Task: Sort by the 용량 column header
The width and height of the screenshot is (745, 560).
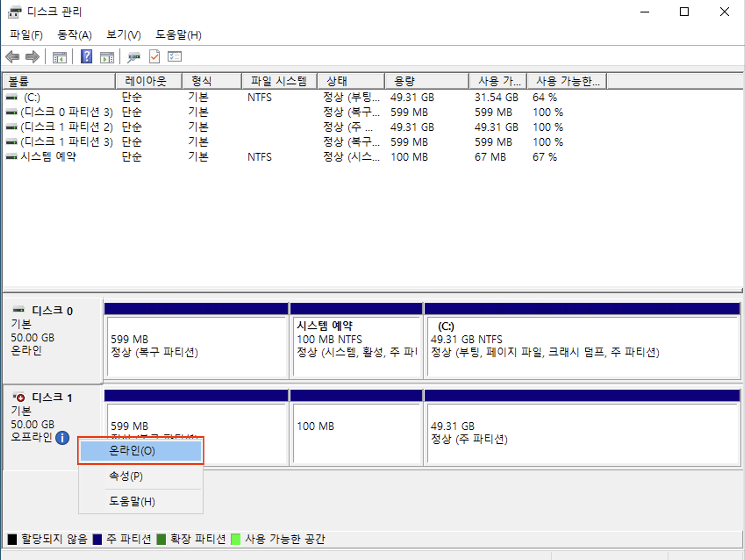Action: coord(427,81)
